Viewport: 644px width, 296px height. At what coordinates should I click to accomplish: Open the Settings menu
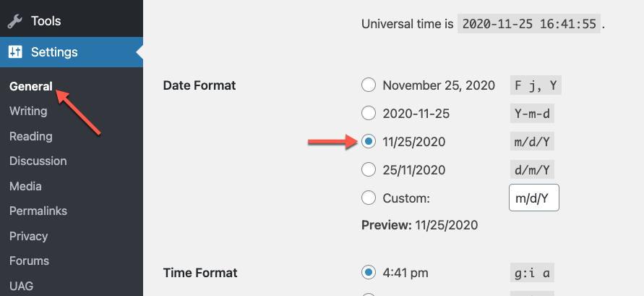[x=72, y=52]
